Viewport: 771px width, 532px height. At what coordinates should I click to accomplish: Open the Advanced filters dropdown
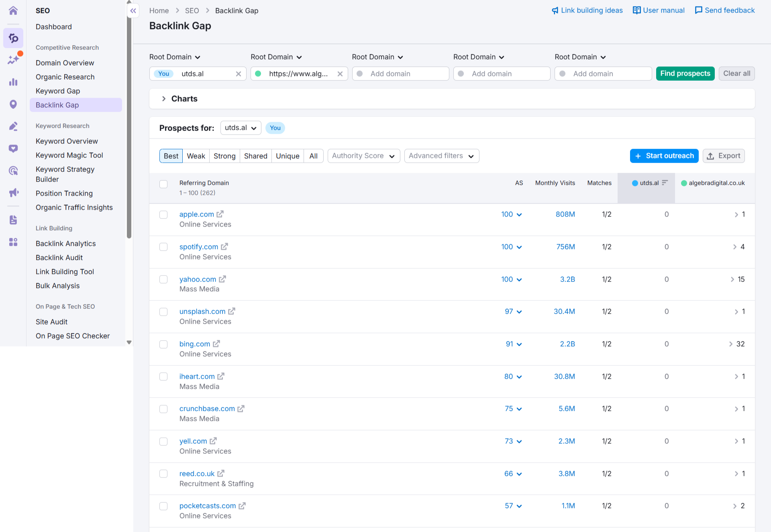point(442,156)
